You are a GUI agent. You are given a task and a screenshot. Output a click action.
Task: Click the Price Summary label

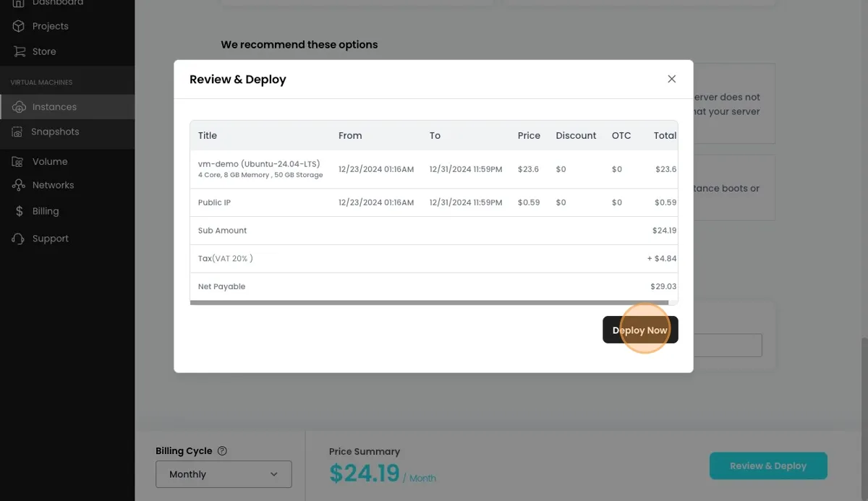[x=365, y=451]
